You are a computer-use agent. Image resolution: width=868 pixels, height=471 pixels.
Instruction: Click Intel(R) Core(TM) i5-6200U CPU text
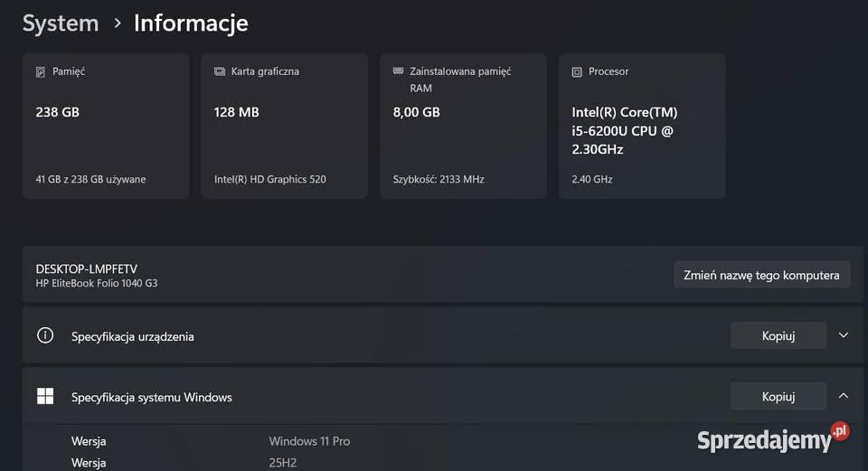click(625, 130)
